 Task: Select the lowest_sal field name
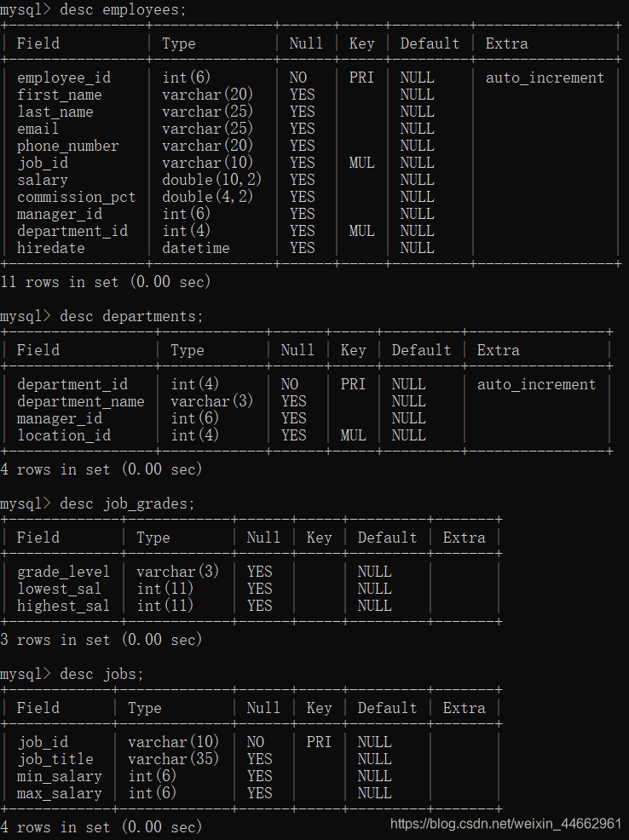60,589
